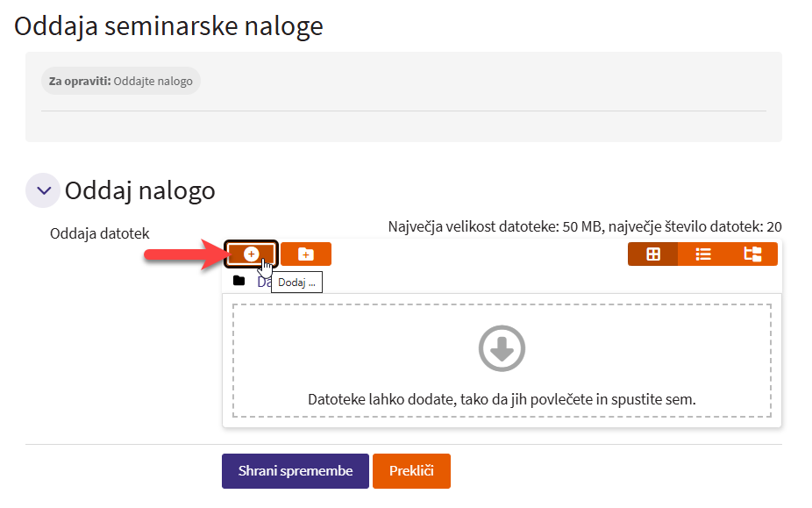812x508 pixels.
Task: Click the black folder icon in the path
Action: tap(239, 281)
